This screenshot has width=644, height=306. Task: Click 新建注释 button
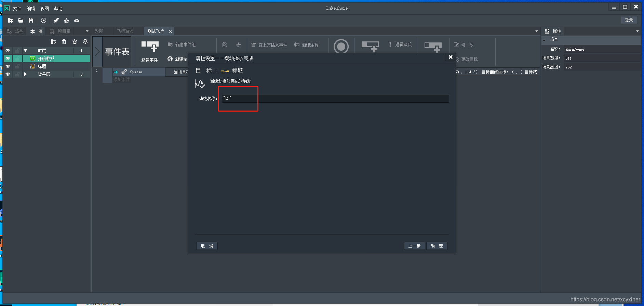(x=306, y=45)
